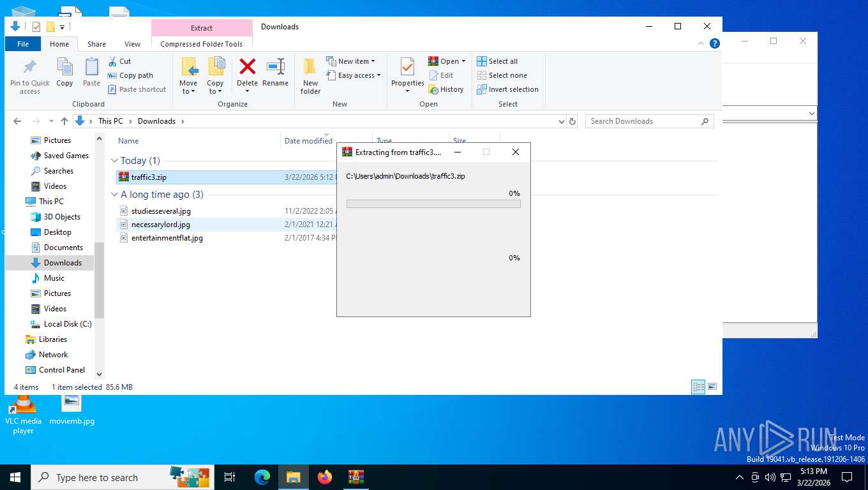The height and width of the screenshot is (490, 868).
Task: Minimize the ribbon with chevron
Action: point(701,43)
